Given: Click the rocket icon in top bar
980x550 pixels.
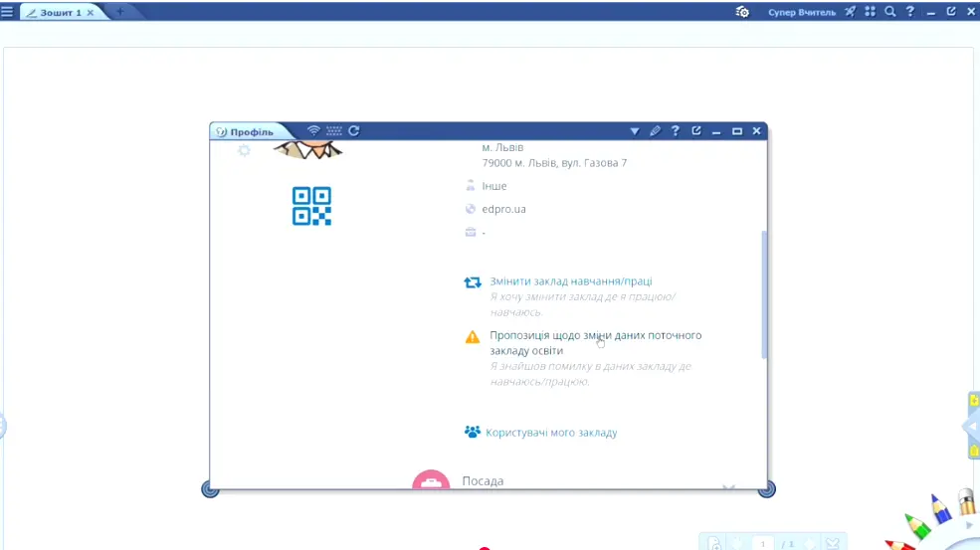Looking at the screenshot, I should coord(850,12).
